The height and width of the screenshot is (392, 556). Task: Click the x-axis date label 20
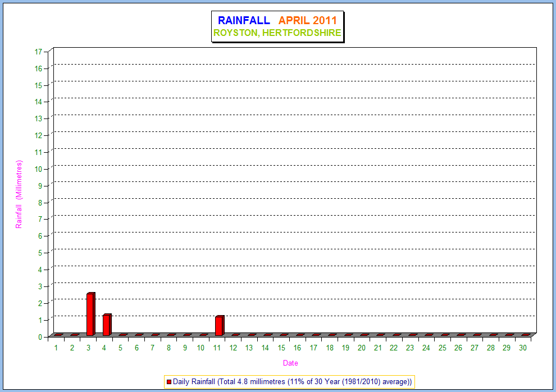point(361,348)
